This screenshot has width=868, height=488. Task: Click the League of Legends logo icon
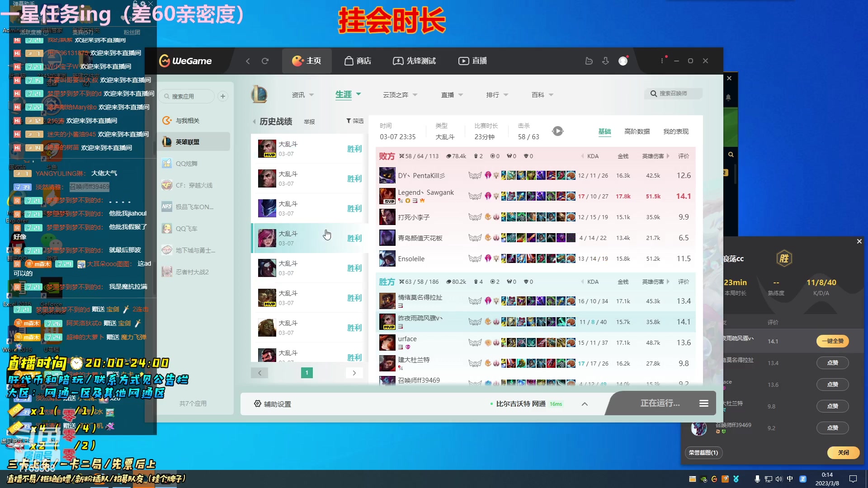(259, 94)
